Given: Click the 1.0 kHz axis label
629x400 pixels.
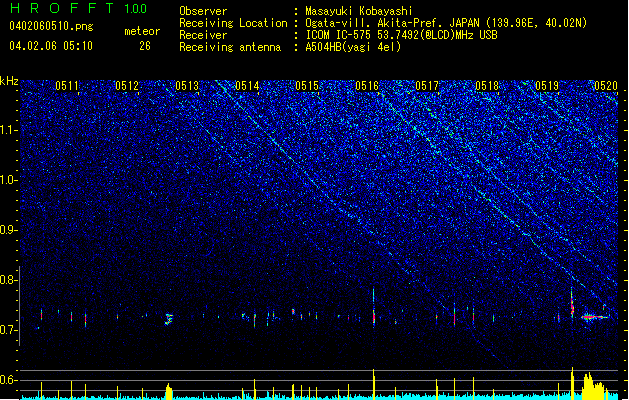Looking at the screenshot, I should (x=9, y=180).
